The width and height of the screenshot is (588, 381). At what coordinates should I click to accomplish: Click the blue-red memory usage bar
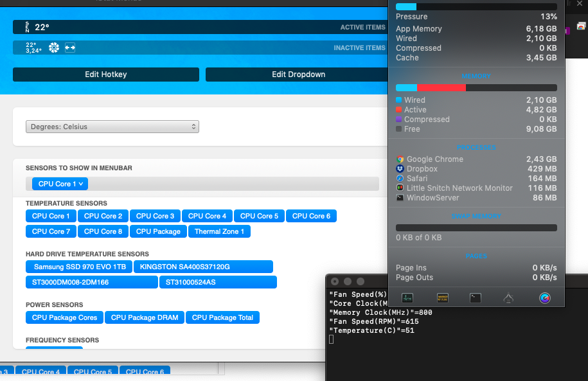click(x=476, y=88)
